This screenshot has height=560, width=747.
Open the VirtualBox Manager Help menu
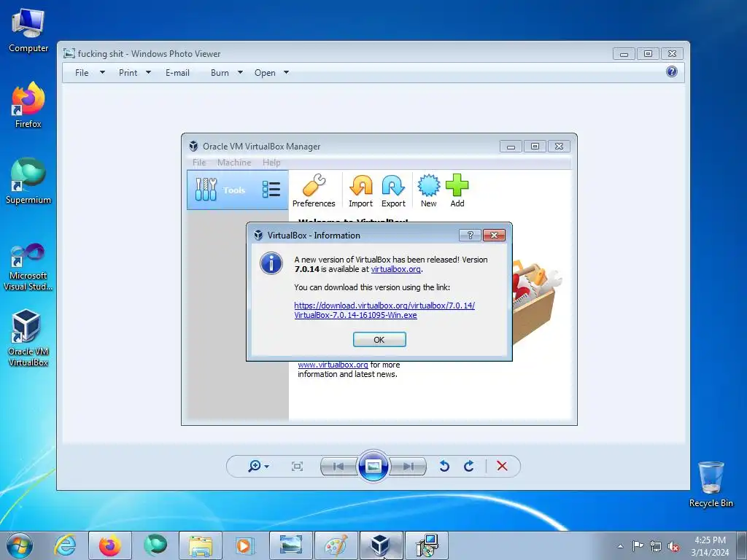click(271, 163)
